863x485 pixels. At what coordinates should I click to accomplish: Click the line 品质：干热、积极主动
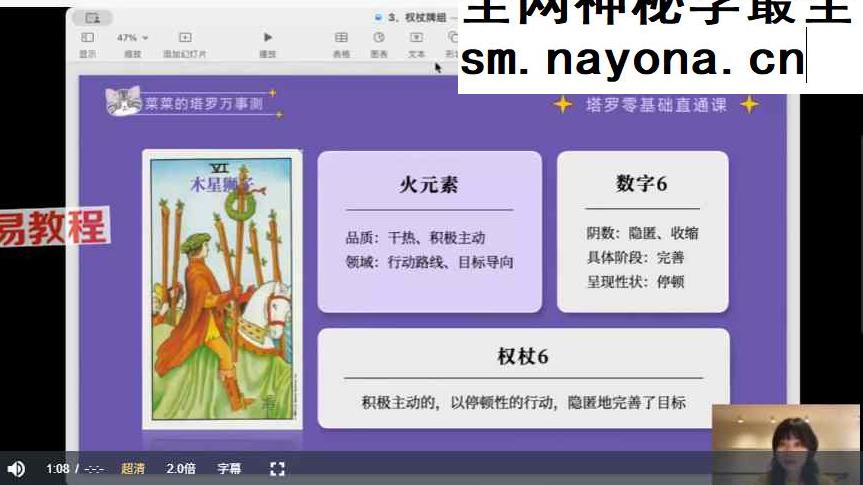[x=416, y=238]
